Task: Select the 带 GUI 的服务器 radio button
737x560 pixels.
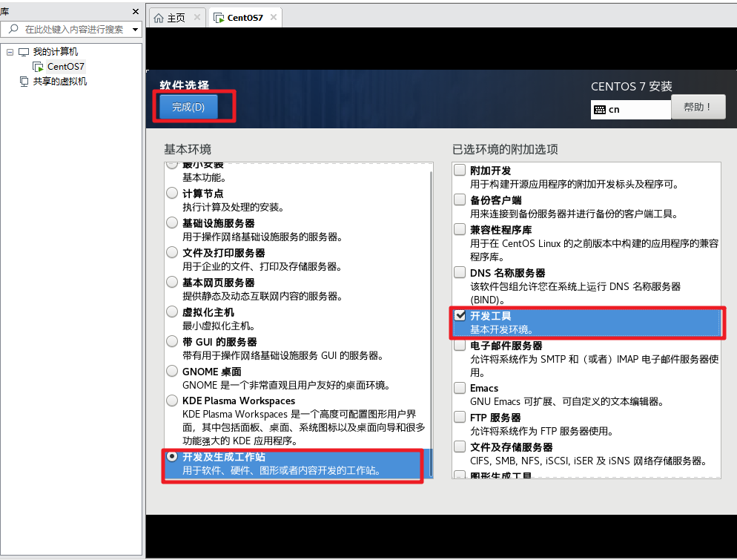Action: [x=172, y=341]
